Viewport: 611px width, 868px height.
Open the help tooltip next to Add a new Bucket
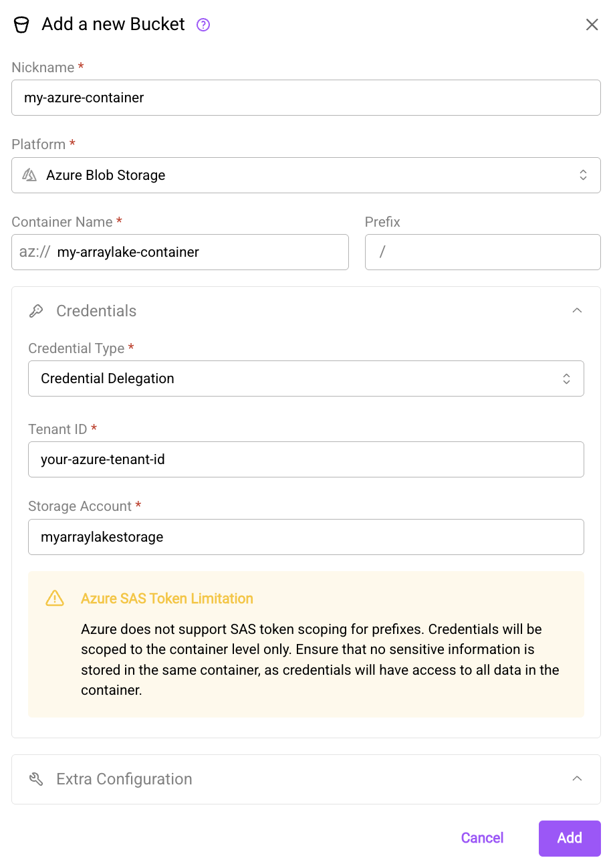click(202, 25)
